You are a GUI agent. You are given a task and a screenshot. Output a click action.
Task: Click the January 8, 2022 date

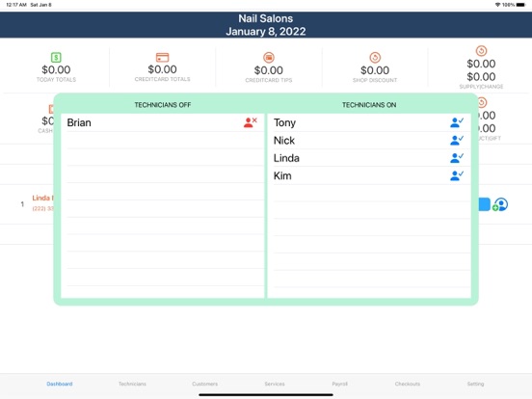pos(266,31)
